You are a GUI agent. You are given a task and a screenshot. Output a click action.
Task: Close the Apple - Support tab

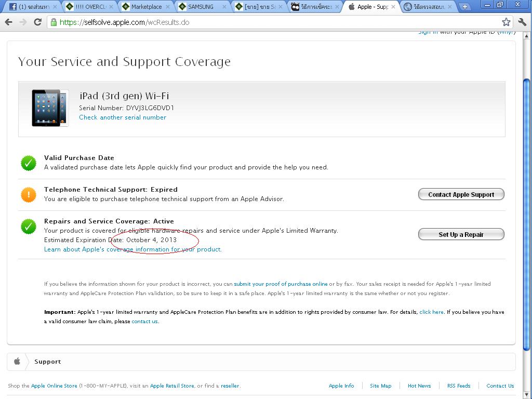[393, 7]
